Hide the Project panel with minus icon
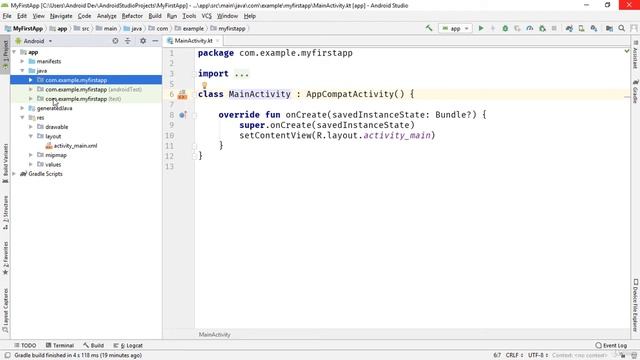This screenshot has height=360, width=640. click(x=155, y=41)
